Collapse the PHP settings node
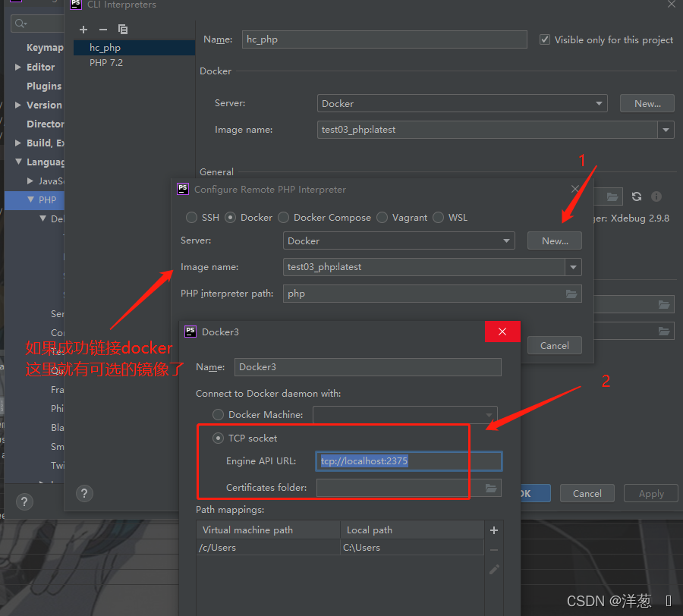 click(30, 200)
